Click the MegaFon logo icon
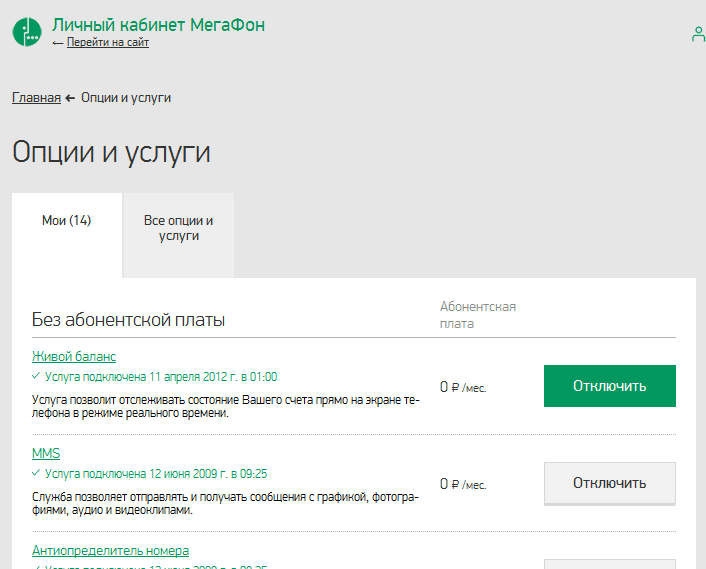This screenshot has width=706, height=569. pos(27,32)
